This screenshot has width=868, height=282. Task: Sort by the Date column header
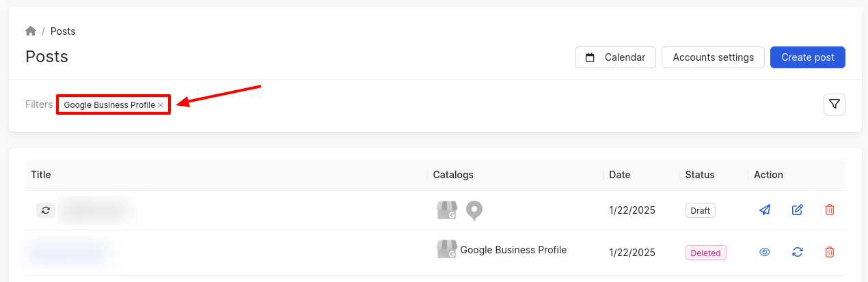620,175
